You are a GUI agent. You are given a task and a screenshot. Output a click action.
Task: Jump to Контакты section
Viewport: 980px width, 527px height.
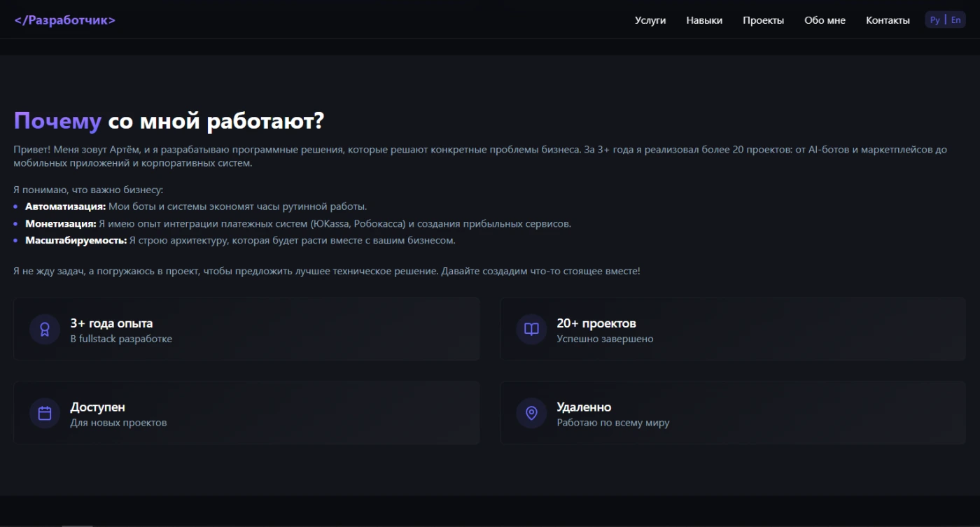pos(888,20)
